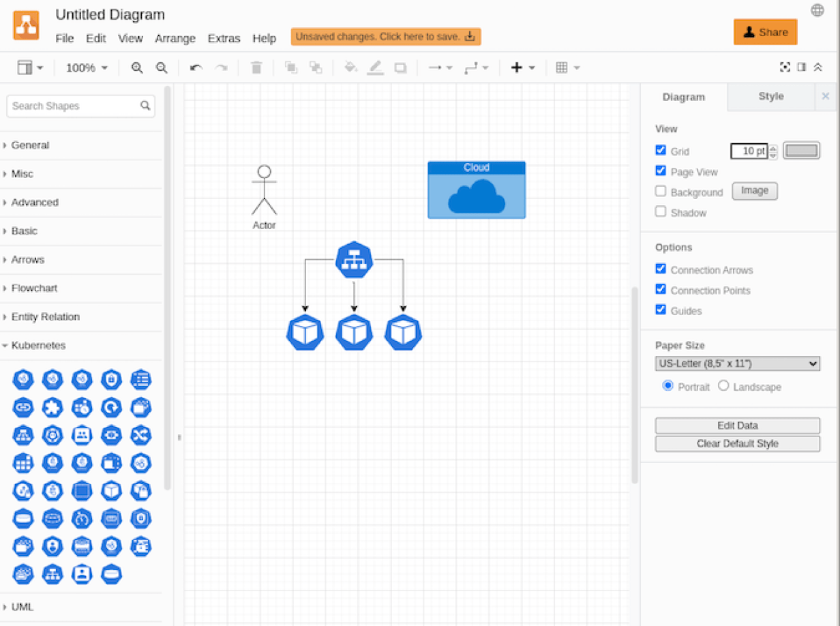
Task: Select the Zoom In magnifier tool
Action: pyautogui.click(x=137, y=68)
